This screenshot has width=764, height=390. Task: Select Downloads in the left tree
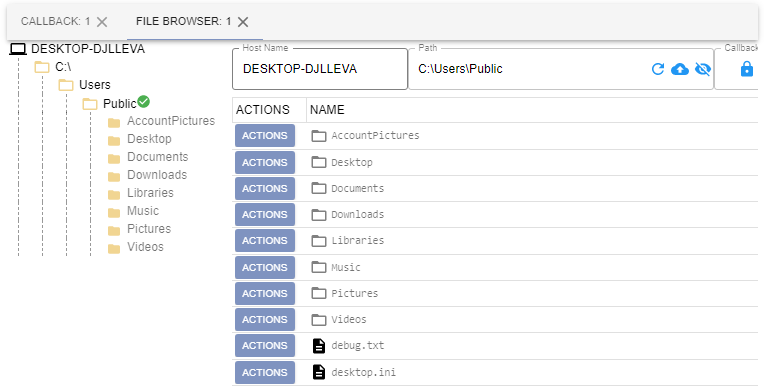157,175
